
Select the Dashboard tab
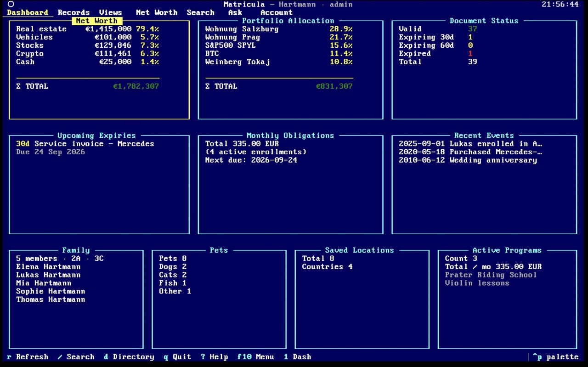coord(28,12)
